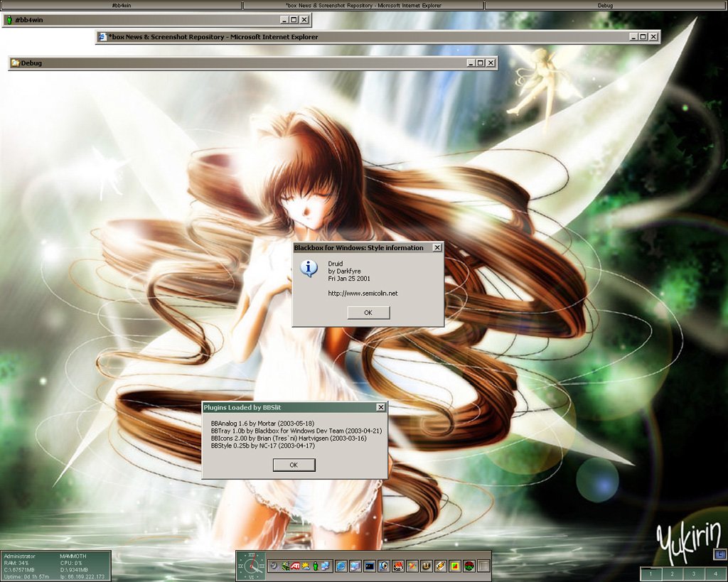728x582 pixels.
Task: Click the blue 'E' desktop icon
Action: 719,554
